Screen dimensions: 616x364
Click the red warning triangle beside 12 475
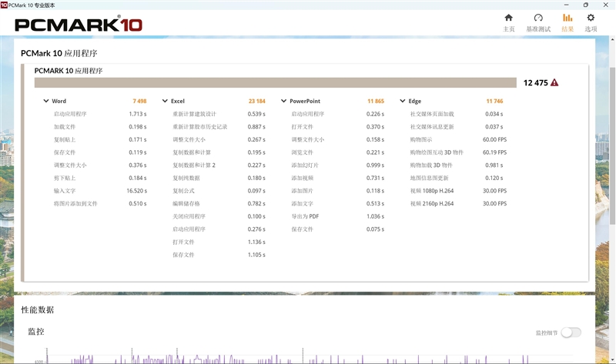[554, 82]
